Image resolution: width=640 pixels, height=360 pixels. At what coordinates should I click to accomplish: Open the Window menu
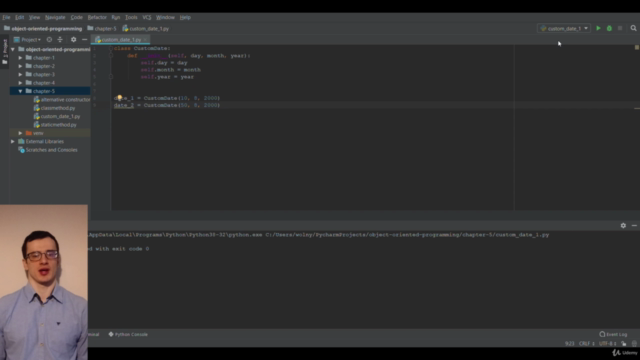click(x=165, y=17)
